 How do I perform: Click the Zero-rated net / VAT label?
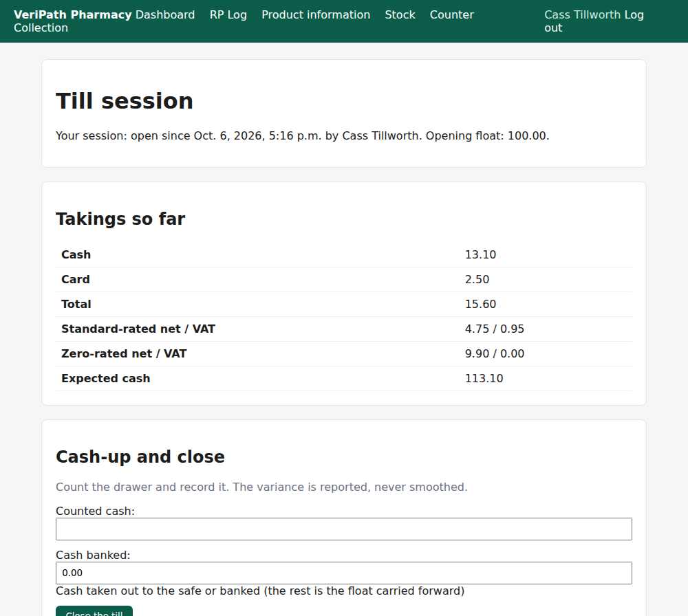click(x=124, y=354)
